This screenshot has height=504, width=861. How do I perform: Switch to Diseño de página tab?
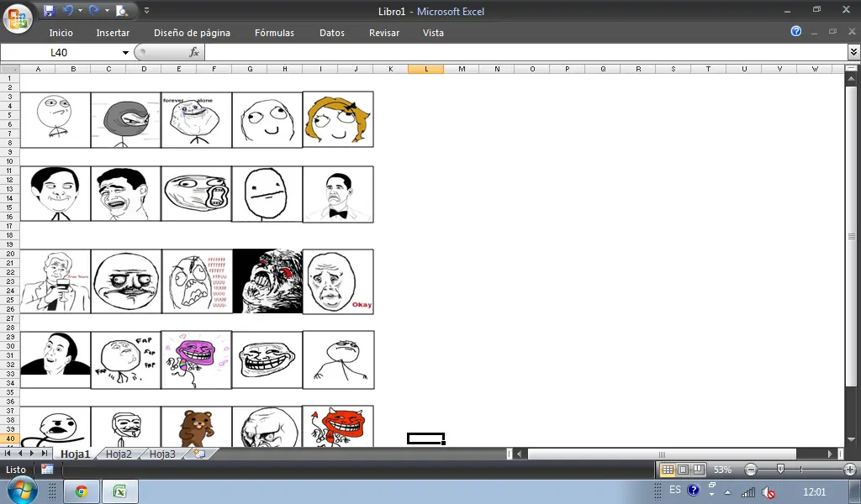pos(193,33)
